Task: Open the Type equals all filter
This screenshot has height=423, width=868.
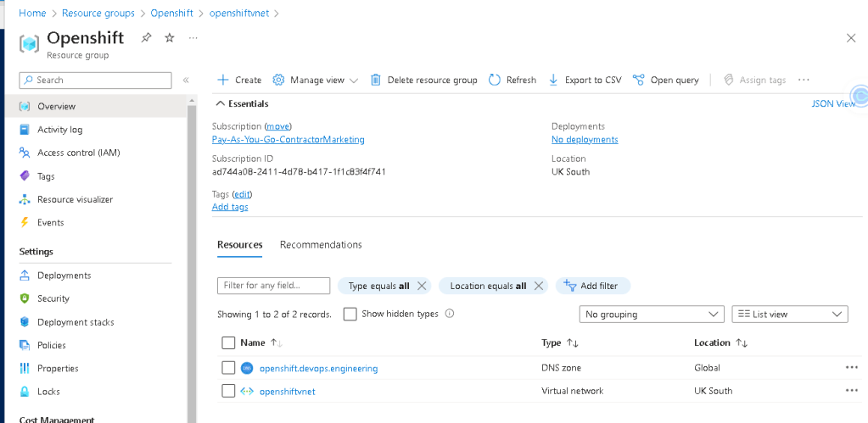Action: tap(378, 286)
